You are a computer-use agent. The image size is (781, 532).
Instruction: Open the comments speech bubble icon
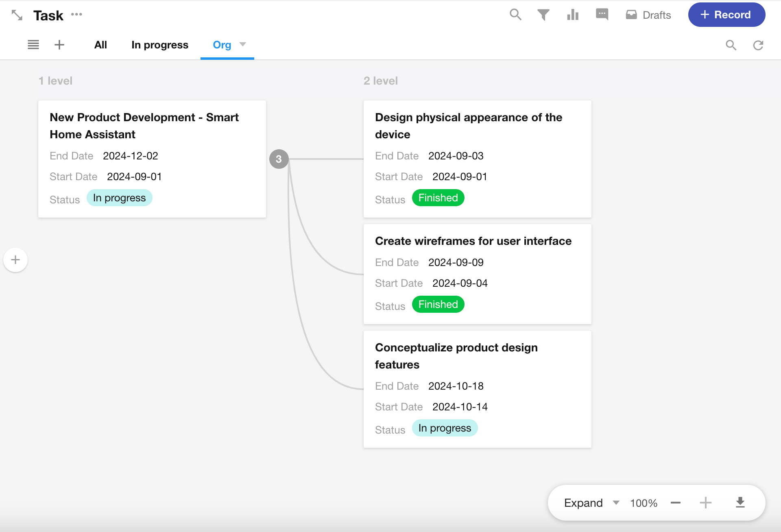click(602, 14)
